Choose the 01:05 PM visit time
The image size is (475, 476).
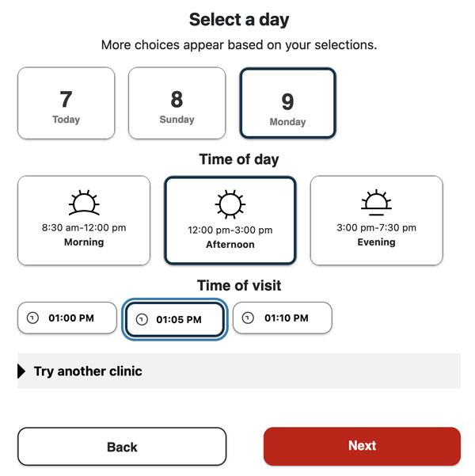pyautogui.click(x=175, y=319)
